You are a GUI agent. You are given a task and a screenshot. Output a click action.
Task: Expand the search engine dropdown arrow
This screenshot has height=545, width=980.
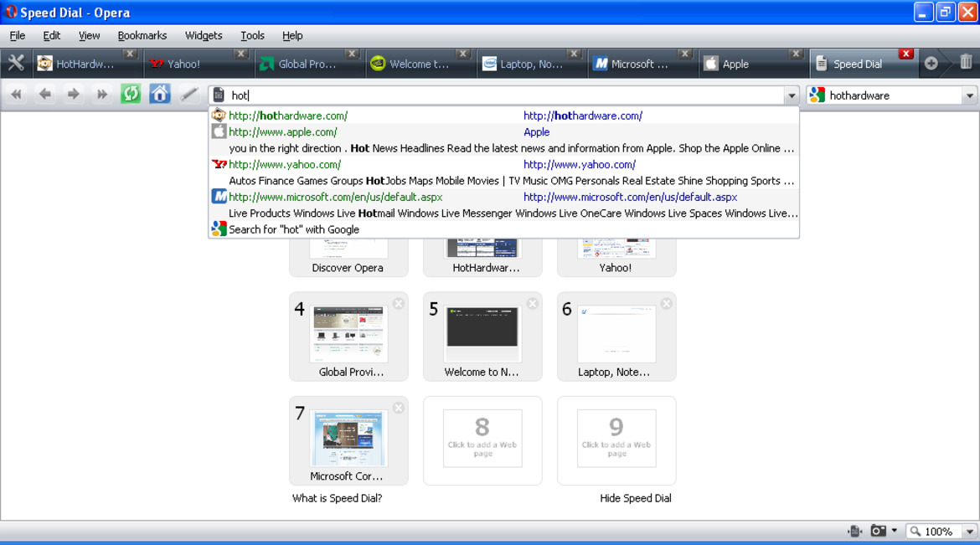point(969,95)
